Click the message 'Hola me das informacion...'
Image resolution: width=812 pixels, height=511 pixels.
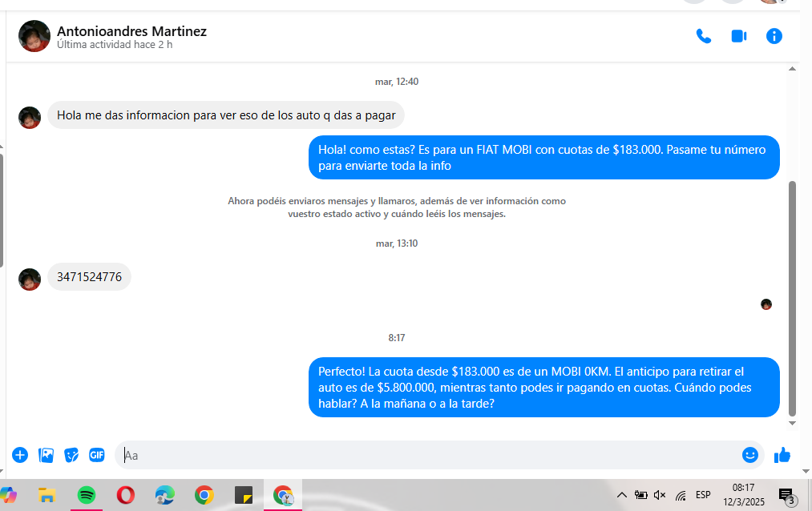pos(226,115)
